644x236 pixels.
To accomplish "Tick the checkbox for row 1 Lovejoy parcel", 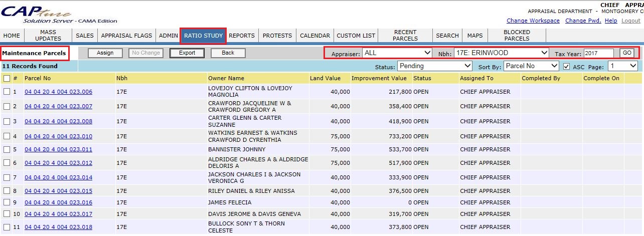I will click(x=7, y=92).
